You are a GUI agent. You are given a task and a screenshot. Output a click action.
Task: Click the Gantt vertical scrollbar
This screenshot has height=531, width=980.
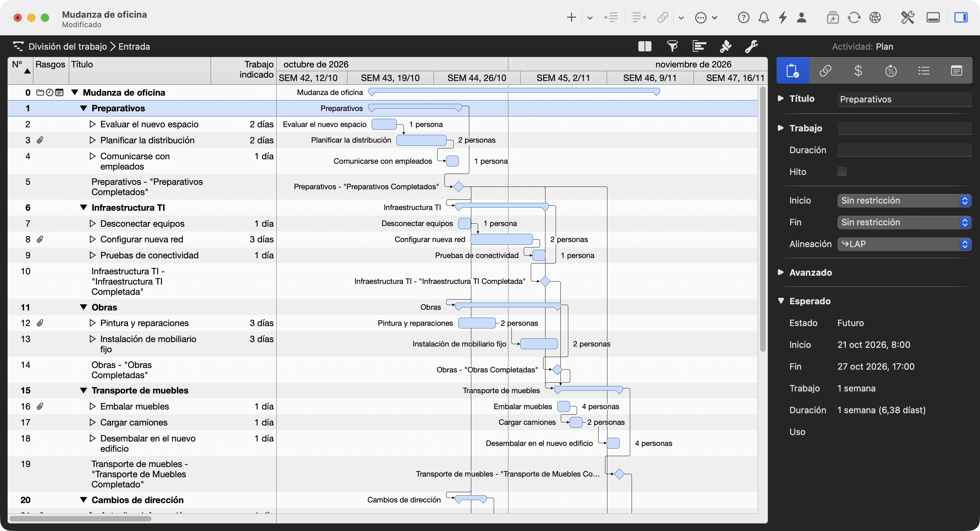(762, 219)
